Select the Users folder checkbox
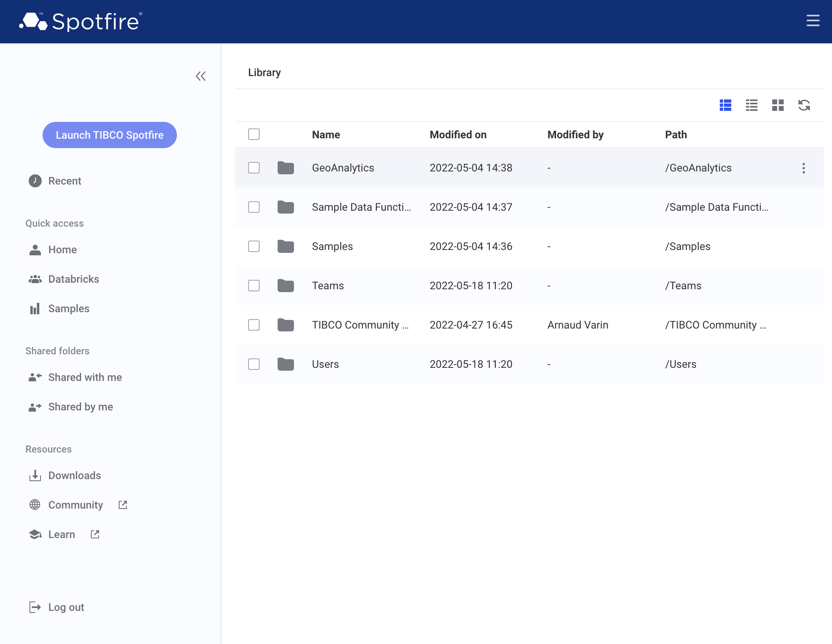The image size is (832, 644). [x=254, y=364]
